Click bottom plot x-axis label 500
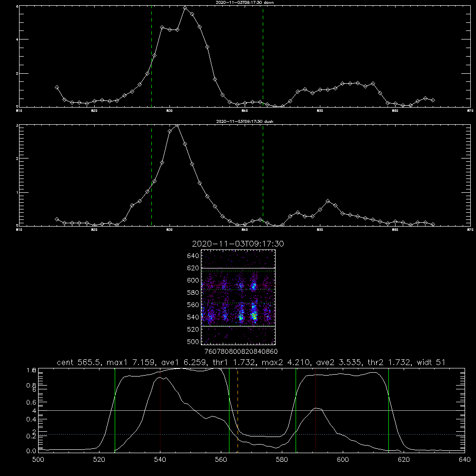 [x=38, y=460]
